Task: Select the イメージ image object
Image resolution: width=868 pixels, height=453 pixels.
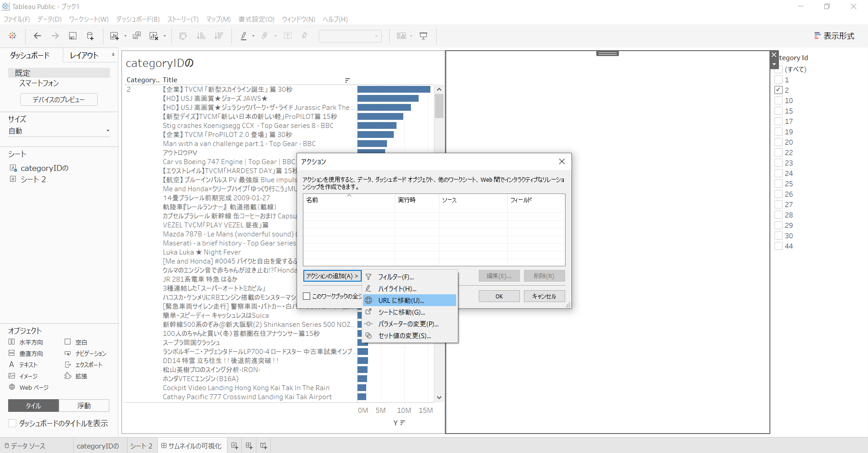Action: pos(24,376)
